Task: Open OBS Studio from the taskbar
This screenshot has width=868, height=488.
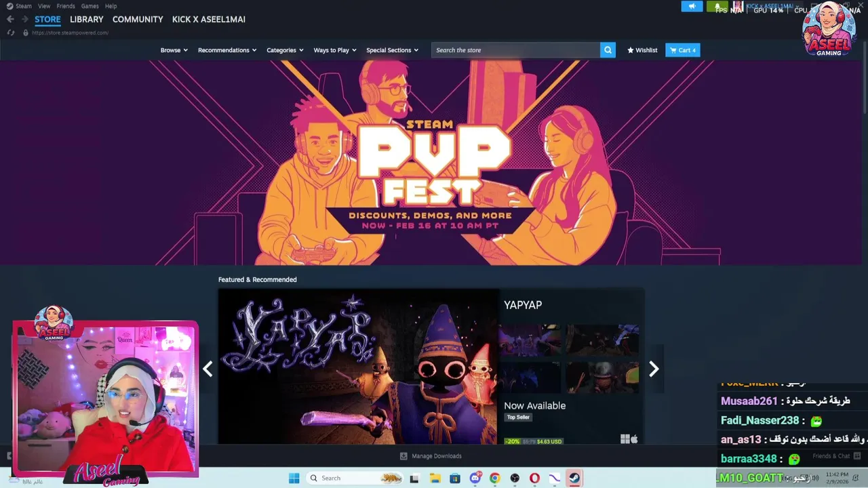Action: click(515, 479)
